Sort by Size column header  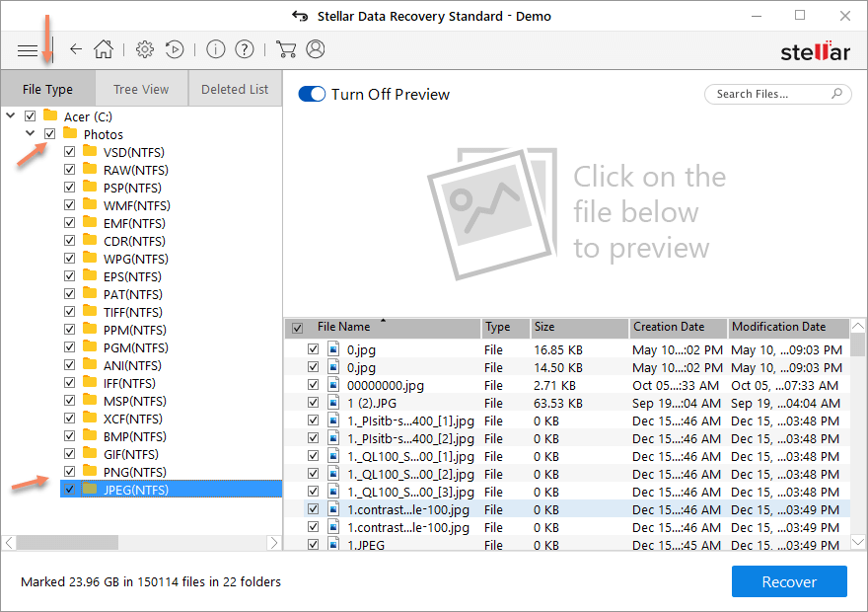pos(579,328)
